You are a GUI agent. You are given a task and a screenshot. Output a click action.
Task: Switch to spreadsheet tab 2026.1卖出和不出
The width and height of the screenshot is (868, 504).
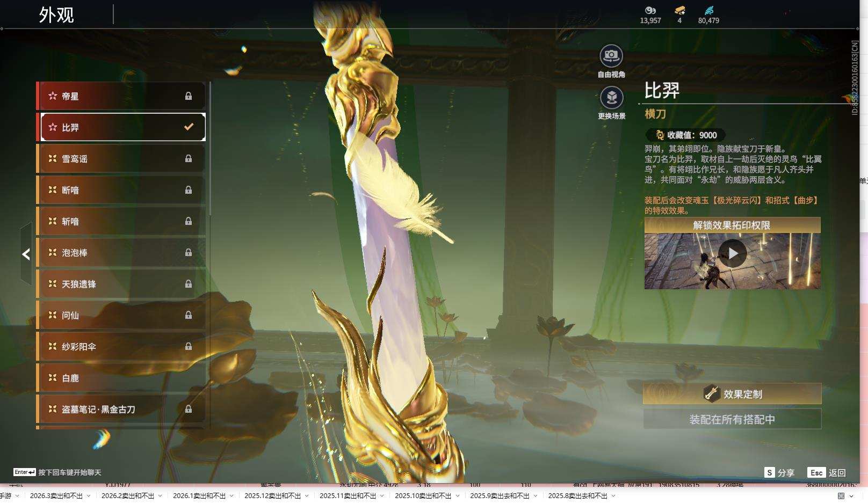[199, 496]
